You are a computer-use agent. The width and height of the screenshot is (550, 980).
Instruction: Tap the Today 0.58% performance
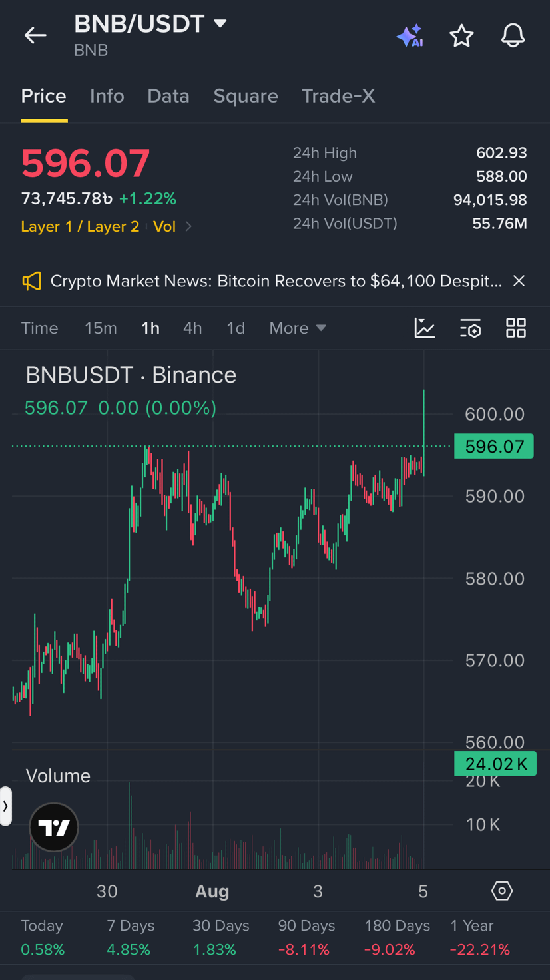tap(43, 937)
